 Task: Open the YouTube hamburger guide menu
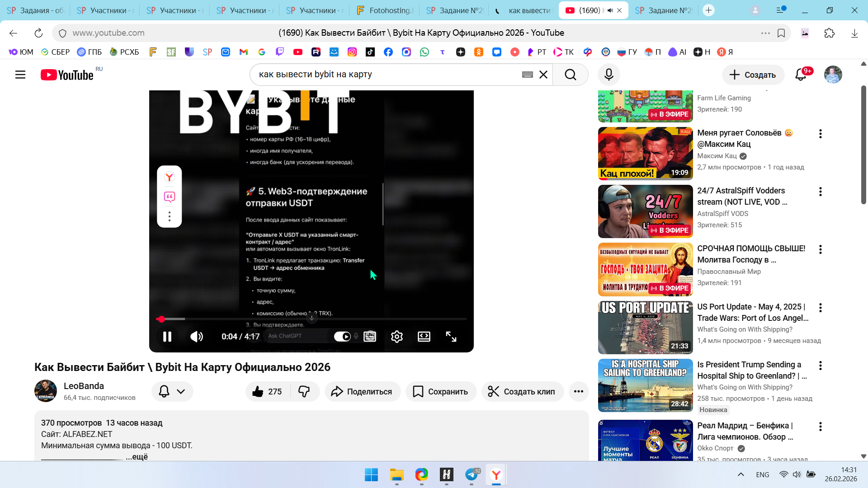point(20,75)
